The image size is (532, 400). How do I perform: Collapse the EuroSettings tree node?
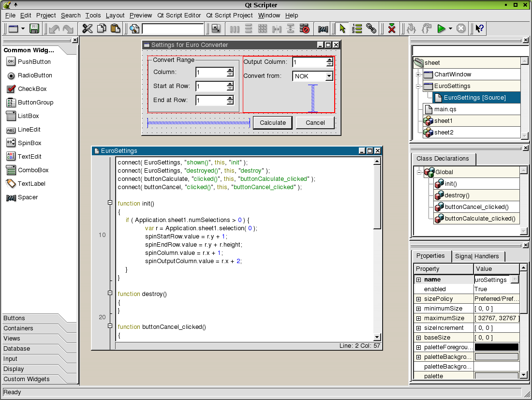point(418,86)
